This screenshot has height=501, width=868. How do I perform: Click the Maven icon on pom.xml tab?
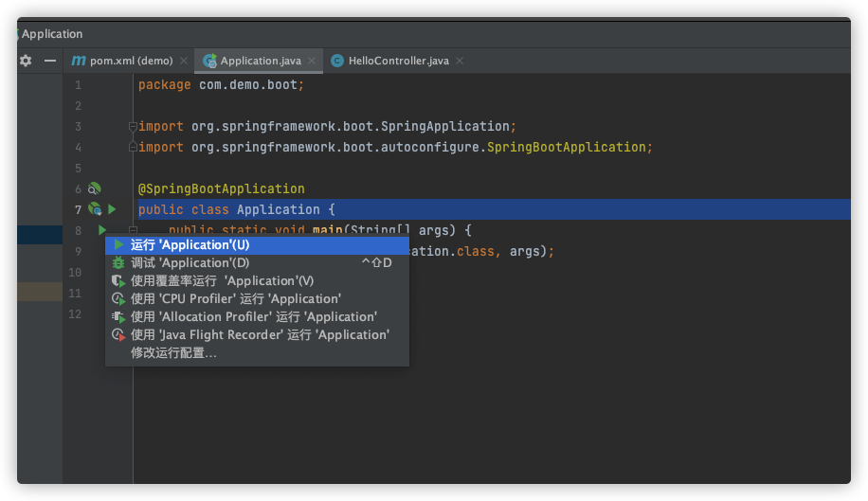[79, 61]
